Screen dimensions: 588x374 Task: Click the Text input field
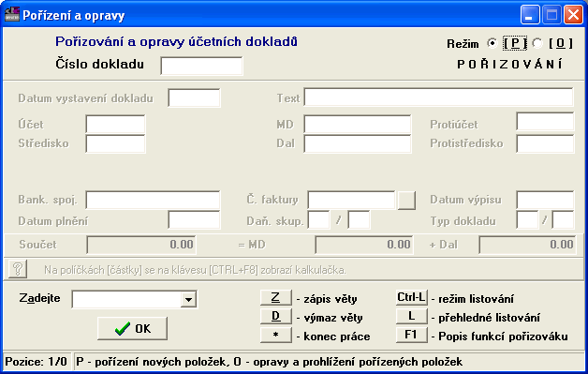pyautogui.click(x=438, y=97)
